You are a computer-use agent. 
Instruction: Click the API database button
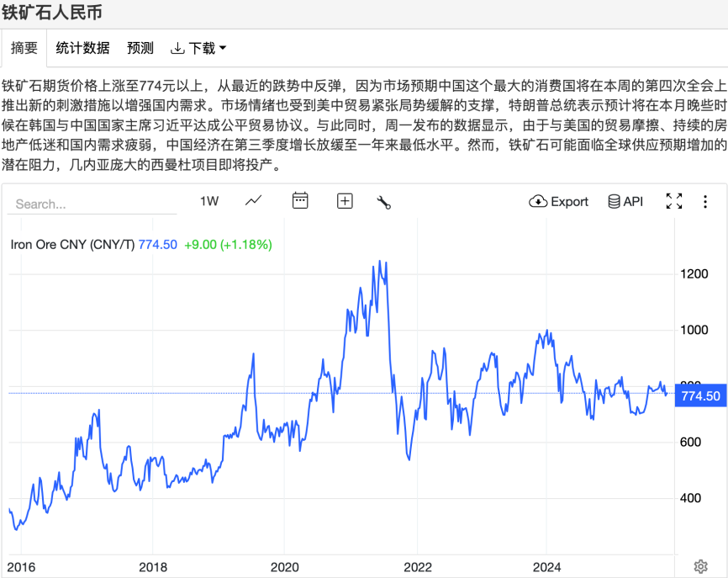pyautogui.click(x=625, y=202)
